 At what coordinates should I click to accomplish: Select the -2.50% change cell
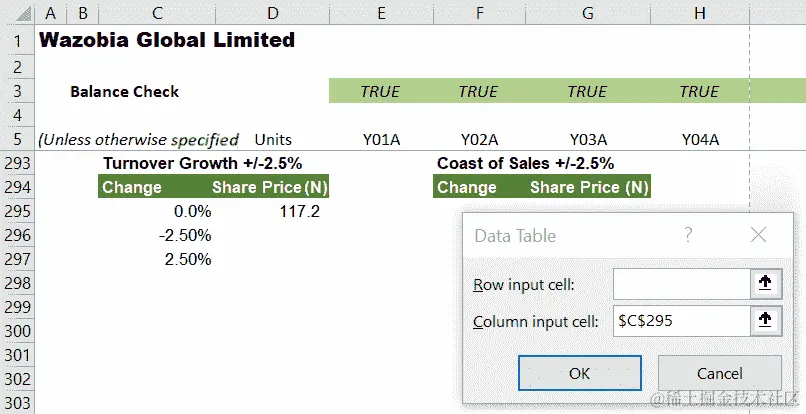(186, 235)
